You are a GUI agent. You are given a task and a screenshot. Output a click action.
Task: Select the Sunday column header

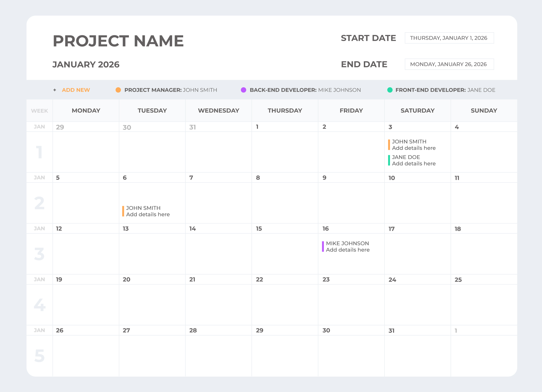tap(484, 111)
